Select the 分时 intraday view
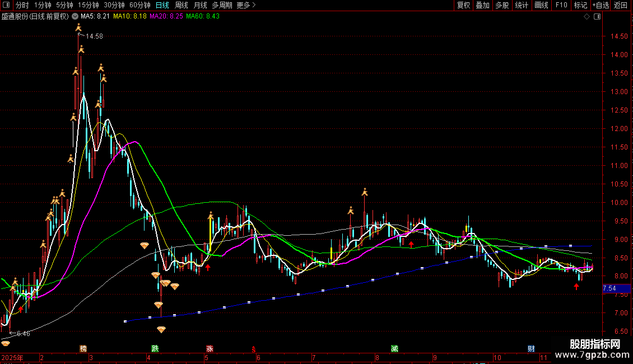The width and height of the screenshot is (633, 364). 22,6
